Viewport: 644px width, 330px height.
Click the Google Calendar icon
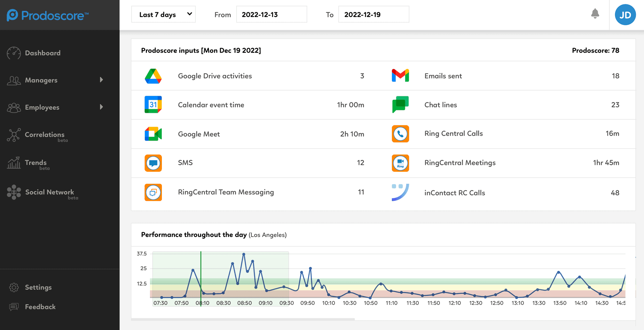click(153, 105)
